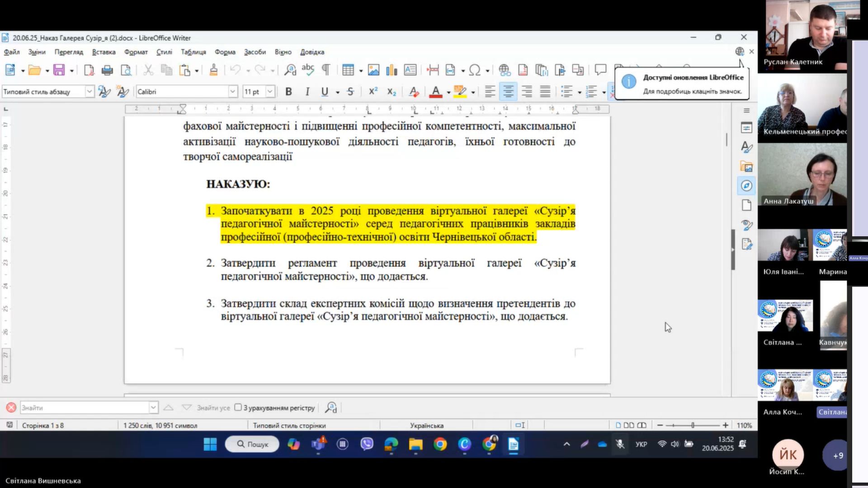
Task: Toggle italic formatting
Action: (x=307, y=92)
